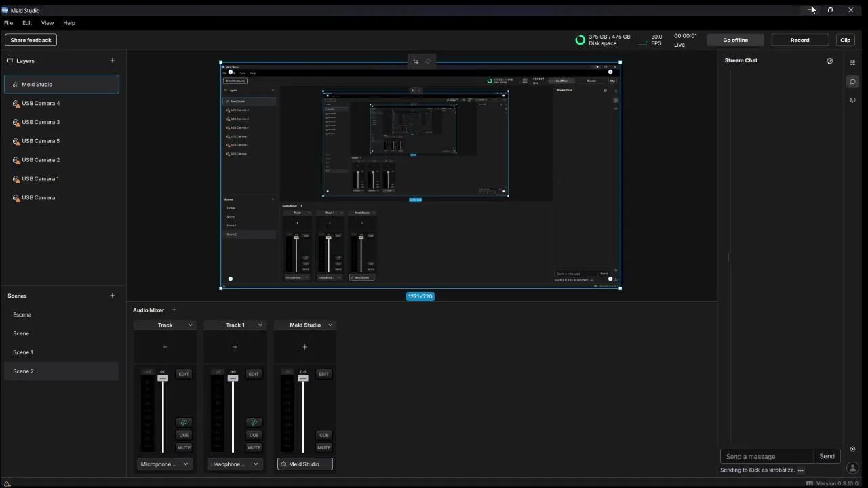The height and width of the screenshot is (488, 868).
Task: Add an effect to Track 1 channel
Action: point(235,347)
